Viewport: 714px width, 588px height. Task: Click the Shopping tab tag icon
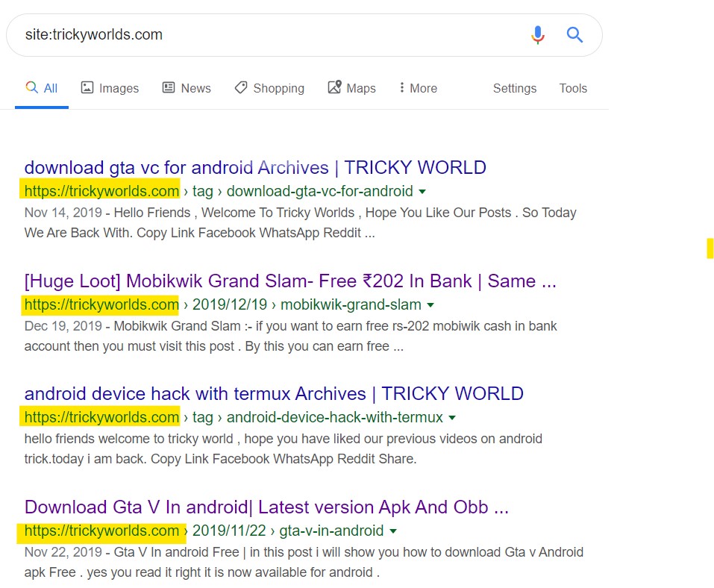[x=241, y=87]
